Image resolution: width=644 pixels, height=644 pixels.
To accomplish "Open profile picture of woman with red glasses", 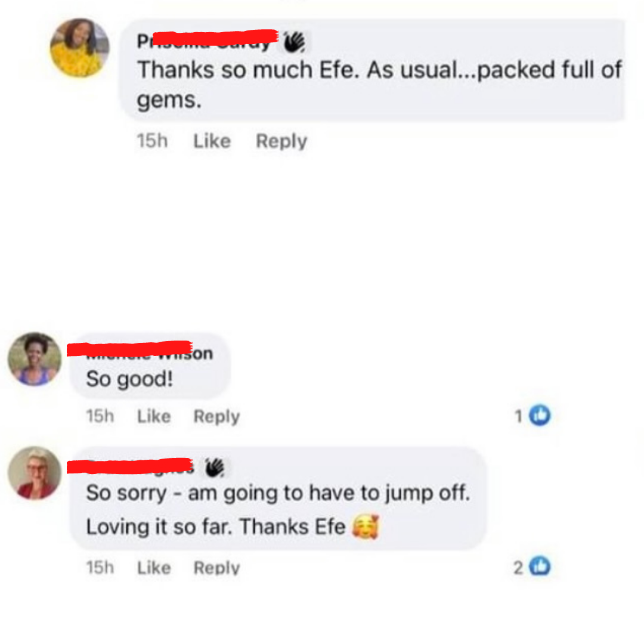I will [x=35, y=473].
